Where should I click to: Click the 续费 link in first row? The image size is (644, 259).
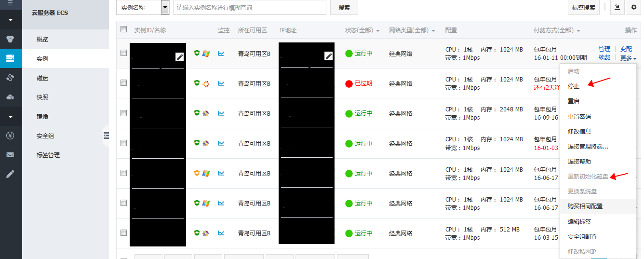pos(604,57)
